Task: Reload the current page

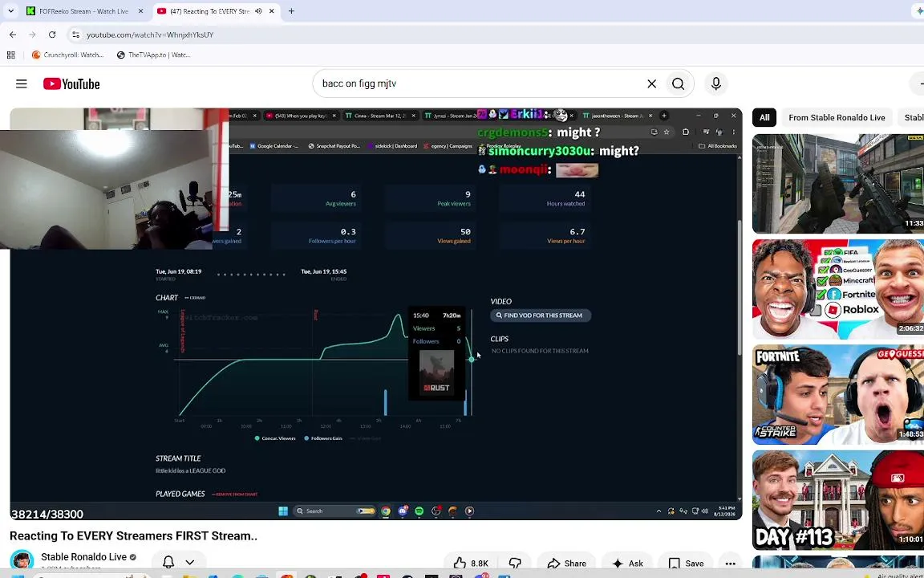Action: point(52,35)
